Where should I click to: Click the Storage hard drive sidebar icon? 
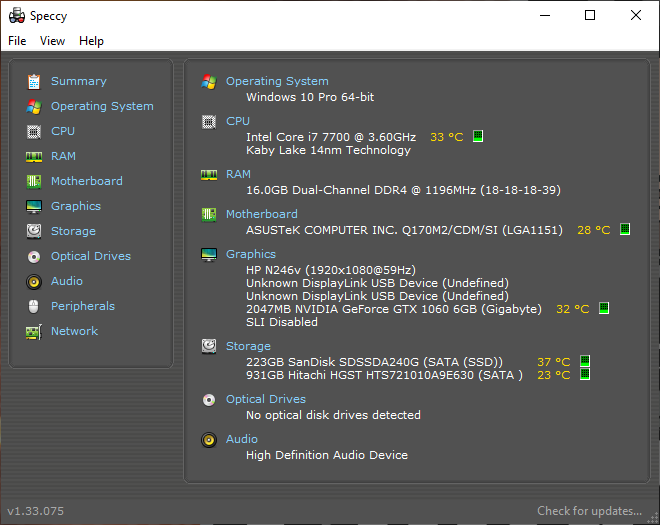pyautogui.click(x=34, y=231)
